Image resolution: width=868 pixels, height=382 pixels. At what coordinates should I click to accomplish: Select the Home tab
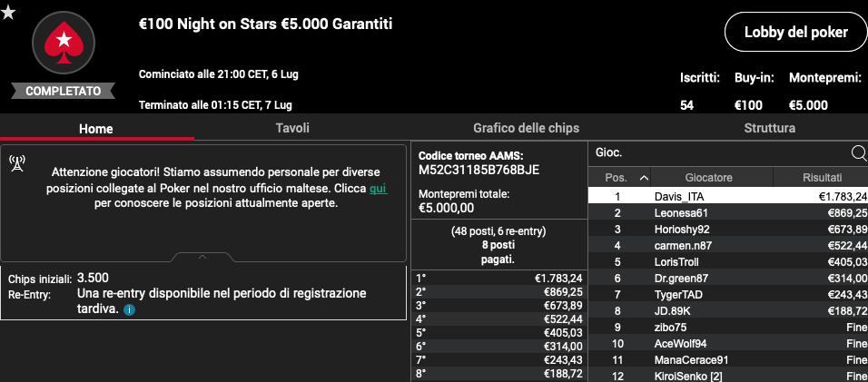click(x=96, y=129)
